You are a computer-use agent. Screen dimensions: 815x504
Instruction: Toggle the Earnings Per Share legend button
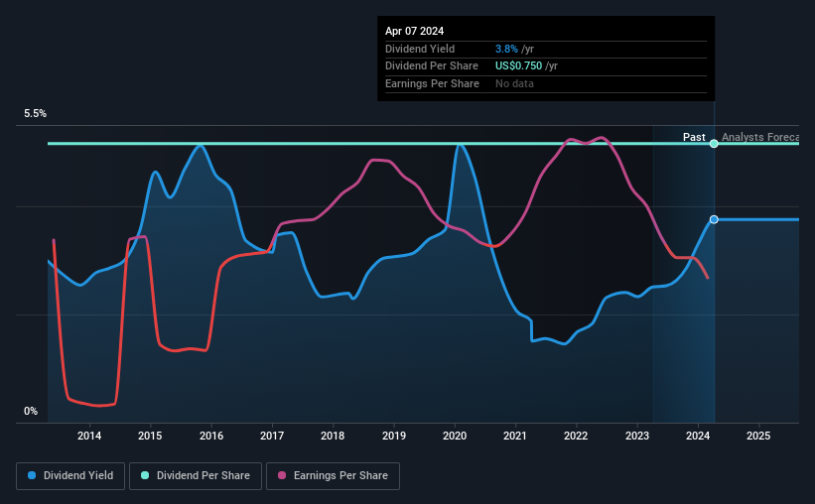pyautogui.click(x=333, y=476)
